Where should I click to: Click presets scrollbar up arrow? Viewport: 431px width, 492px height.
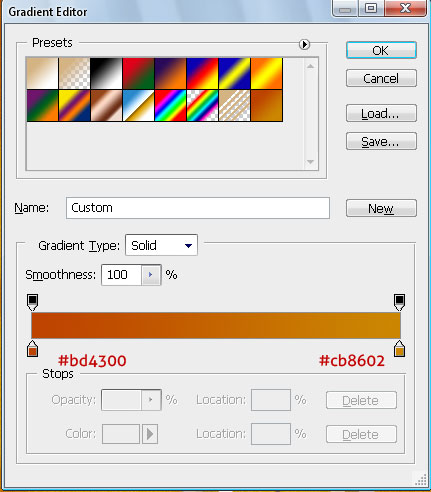pos(310,66)
